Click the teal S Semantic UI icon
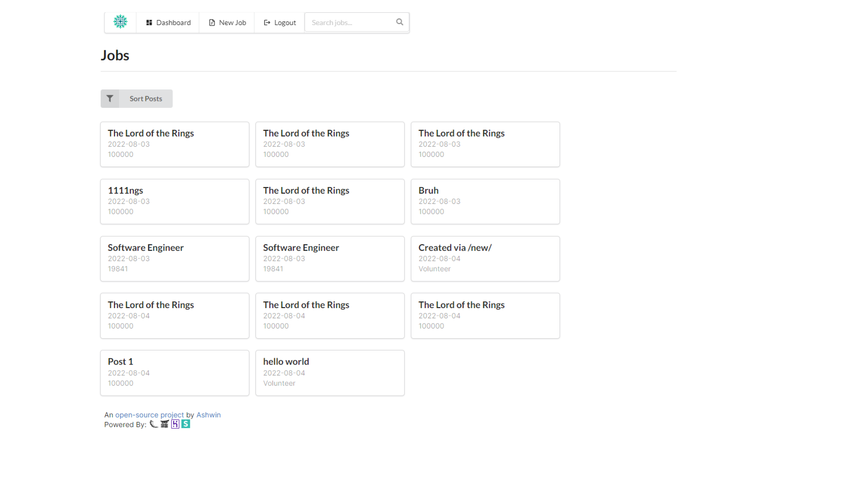 click(185, 424)
